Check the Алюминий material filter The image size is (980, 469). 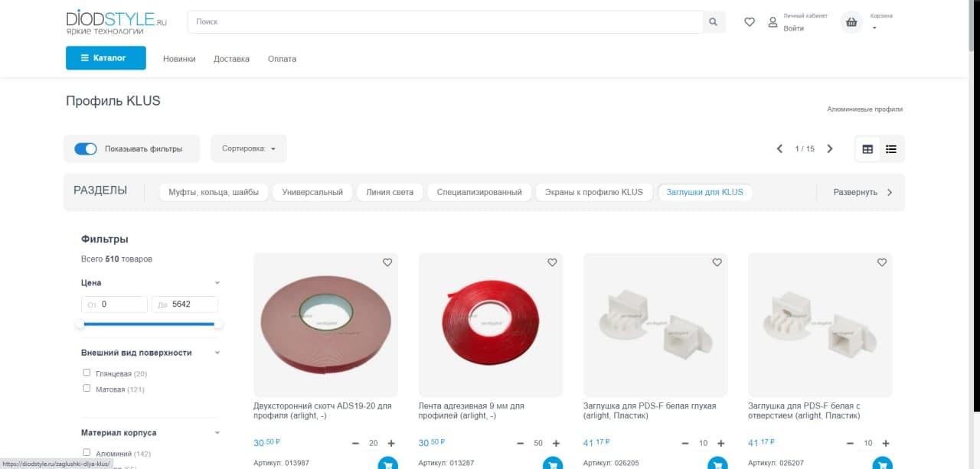click(x=87, y=452)
